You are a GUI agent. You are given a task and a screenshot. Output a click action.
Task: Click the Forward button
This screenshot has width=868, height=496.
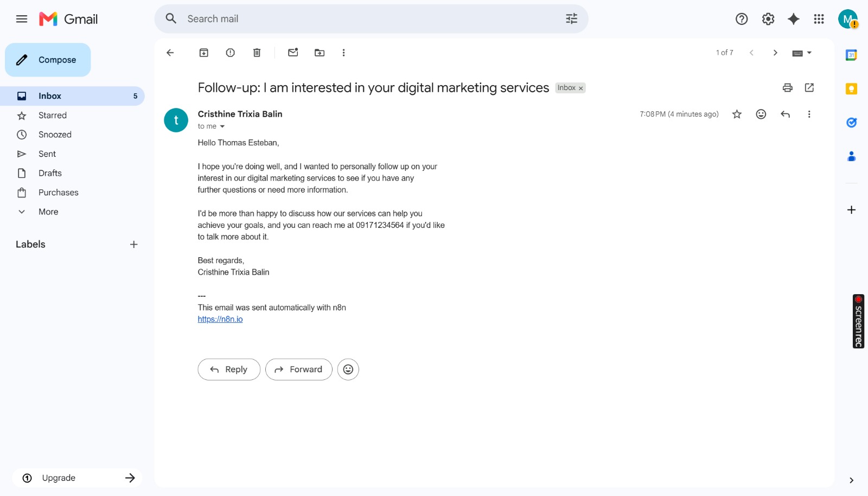click(x=299, y=370)
